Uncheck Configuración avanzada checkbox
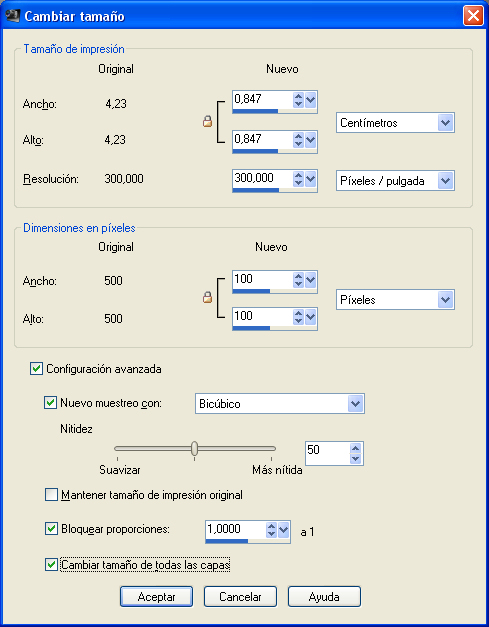Image resolution: width=489 pixels, height=627 pixels. point(36,368)
